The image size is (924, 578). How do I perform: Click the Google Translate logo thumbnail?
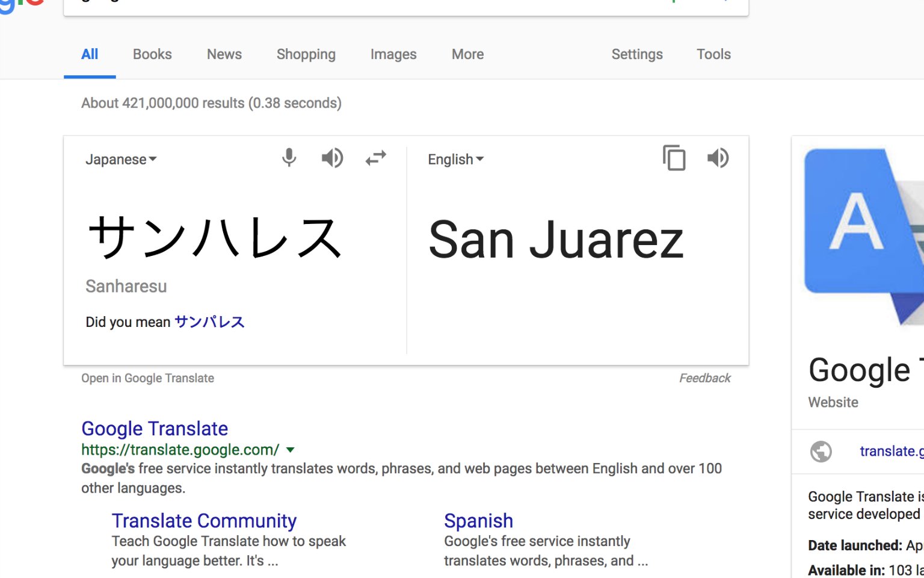pyautogui.click(x=864, y=236)
